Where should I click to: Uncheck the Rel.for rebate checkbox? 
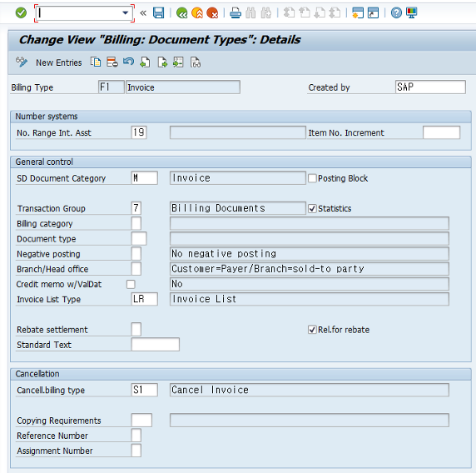tap(312, 330)
